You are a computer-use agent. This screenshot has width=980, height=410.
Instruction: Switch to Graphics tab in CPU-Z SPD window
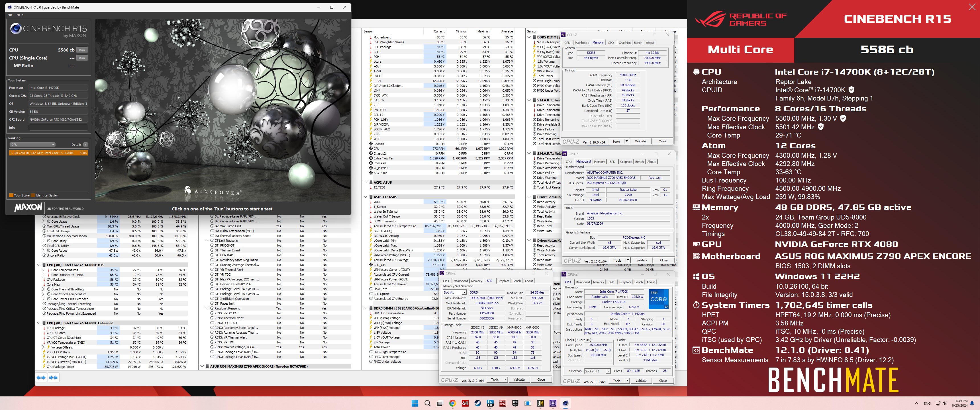coord(503,281)
